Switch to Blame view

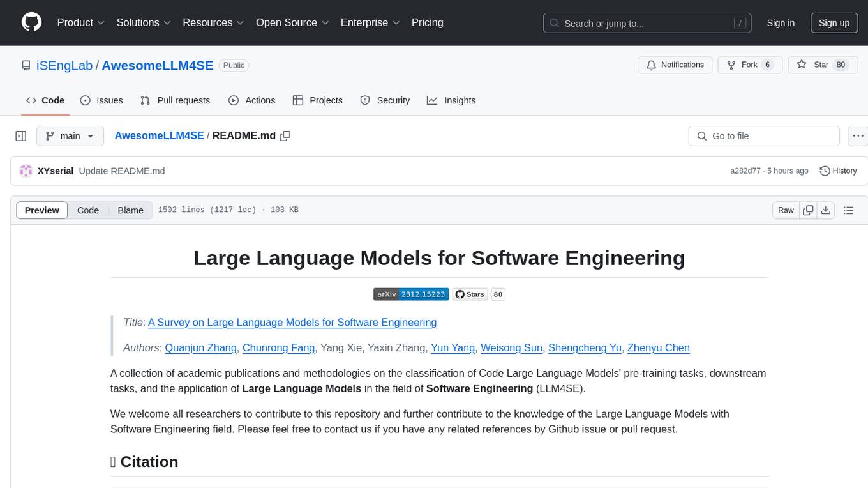pyautogui.click(x=130, y=210)
